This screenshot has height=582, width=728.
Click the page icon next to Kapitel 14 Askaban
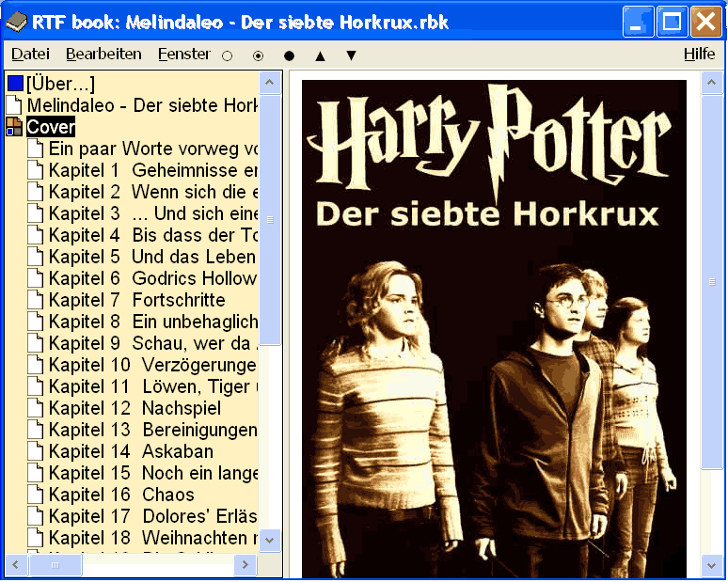[36, 451]
